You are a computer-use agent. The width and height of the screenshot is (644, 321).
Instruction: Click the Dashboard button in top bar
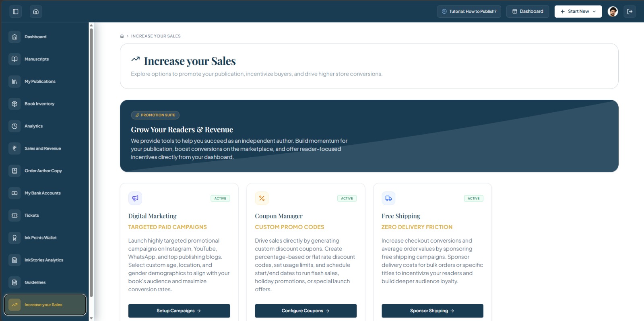click(x=528, y=11)
